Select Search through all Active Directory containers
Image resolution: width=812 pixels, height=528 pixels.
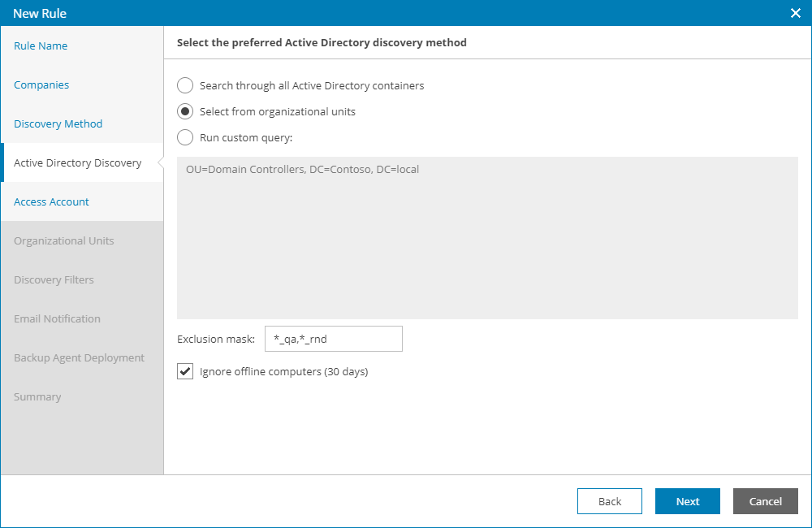point(185,85)
